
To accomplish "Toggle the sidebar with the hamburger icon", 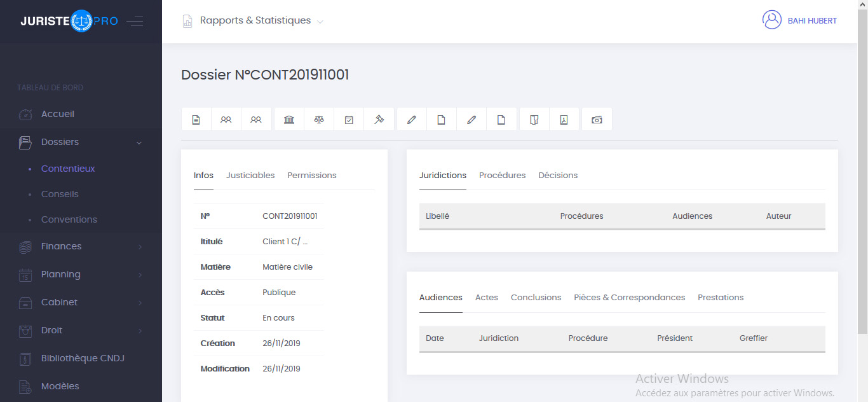I will [x=135, y=22].
